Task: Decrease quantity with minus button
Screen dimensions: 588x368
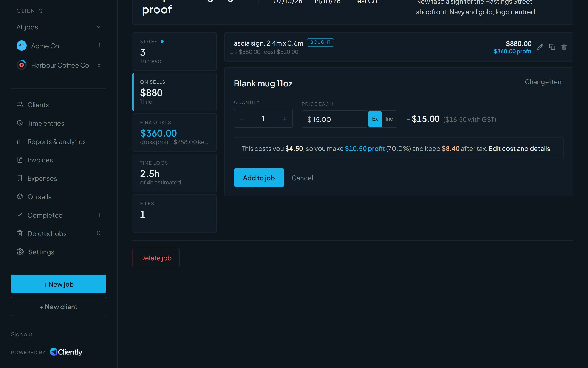Action: pos(242,119)
